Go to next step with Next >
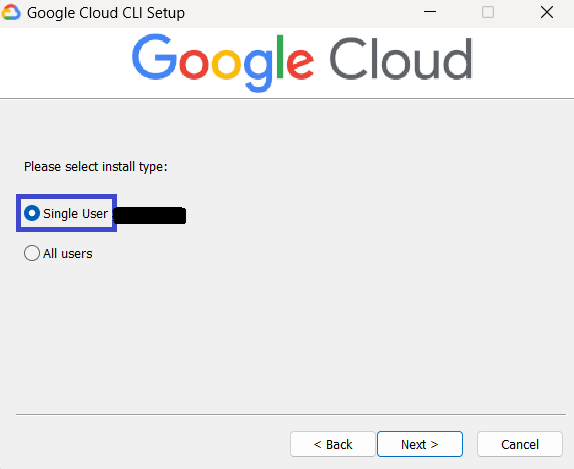 click(x=420, y=444)
